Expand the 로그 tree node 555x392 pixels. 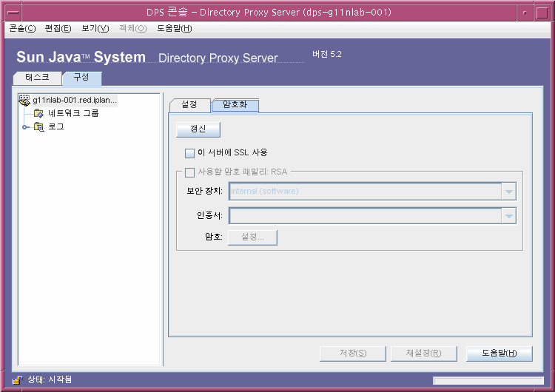click(24, 127)
